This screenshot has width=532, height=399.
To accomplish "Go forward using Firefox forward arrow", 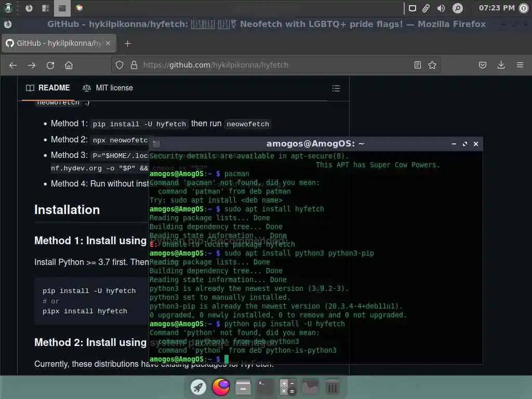I will (x=32, y=65).
